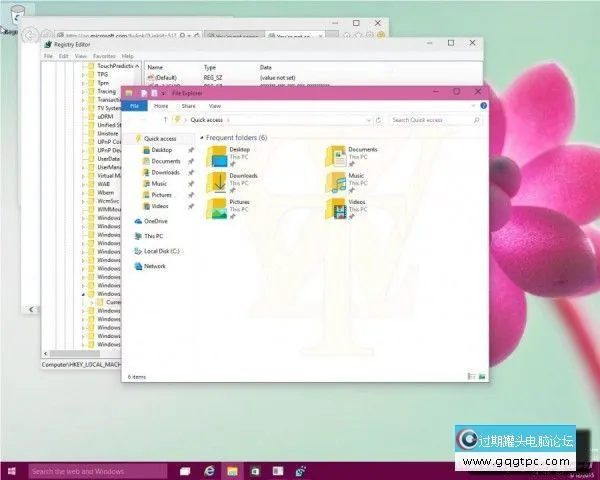
Task: Open the Share ribbon tab
Action: 187,105
